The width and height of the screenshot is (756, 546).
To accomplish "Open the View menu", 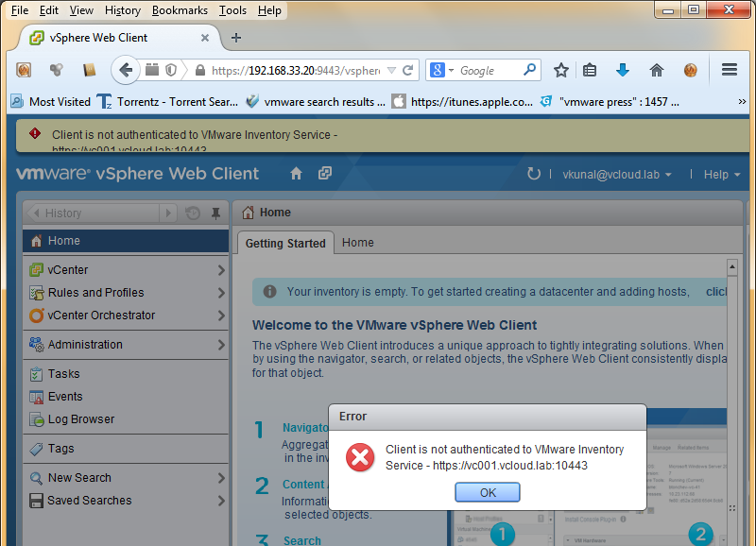I will tap(81, 10).
